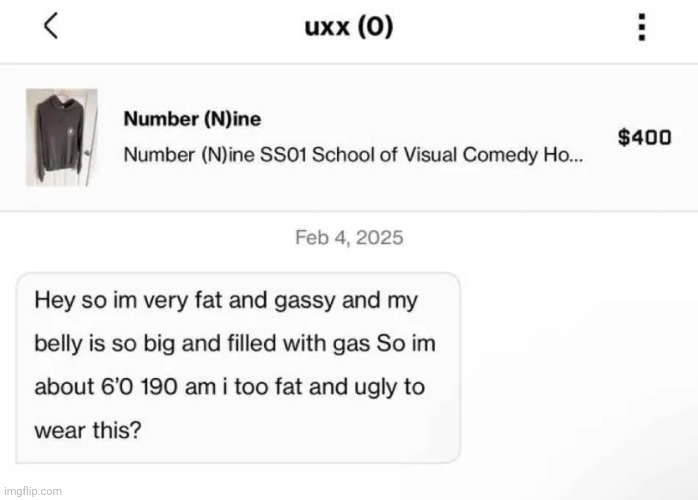The height and width of the screenshot is (500, 698).
Task: Click the $400 price
Action: [x=643, y=138]
